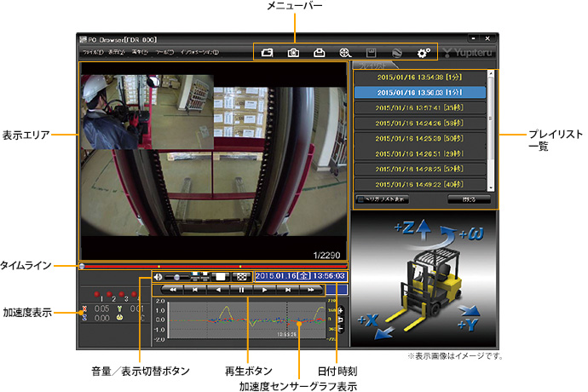Click the fast rewind button
The image size is (588, 392).
(x=172, y=290)
